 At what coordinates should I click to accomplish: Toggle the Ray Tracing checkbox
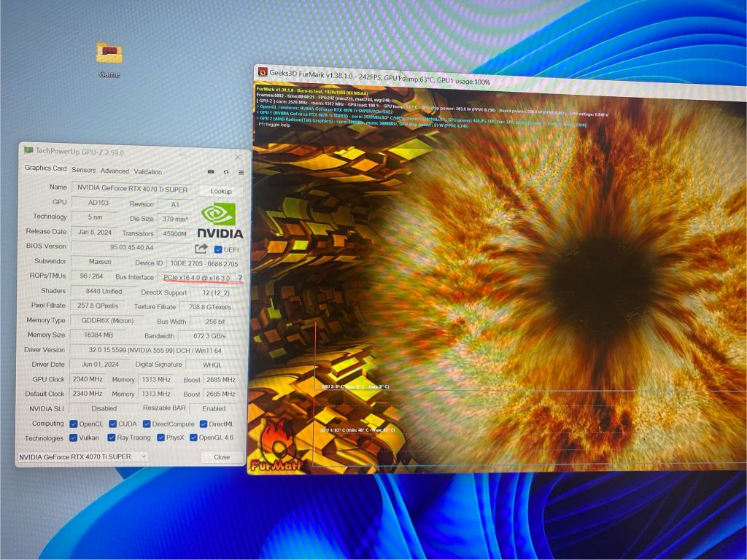click(112, 437)
